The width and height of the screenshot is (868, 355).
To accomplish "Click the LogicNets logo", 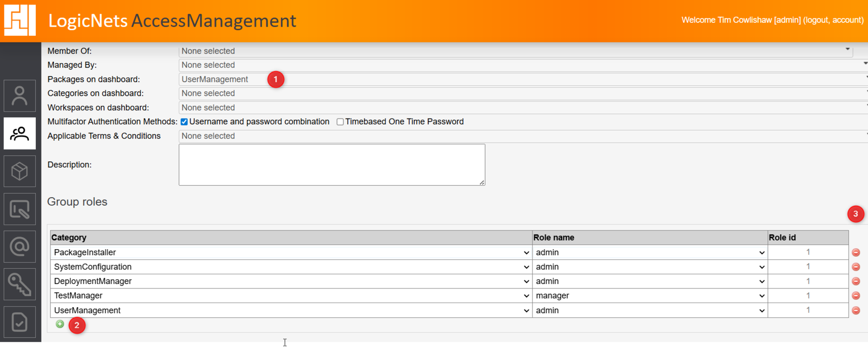I will 20,20.
